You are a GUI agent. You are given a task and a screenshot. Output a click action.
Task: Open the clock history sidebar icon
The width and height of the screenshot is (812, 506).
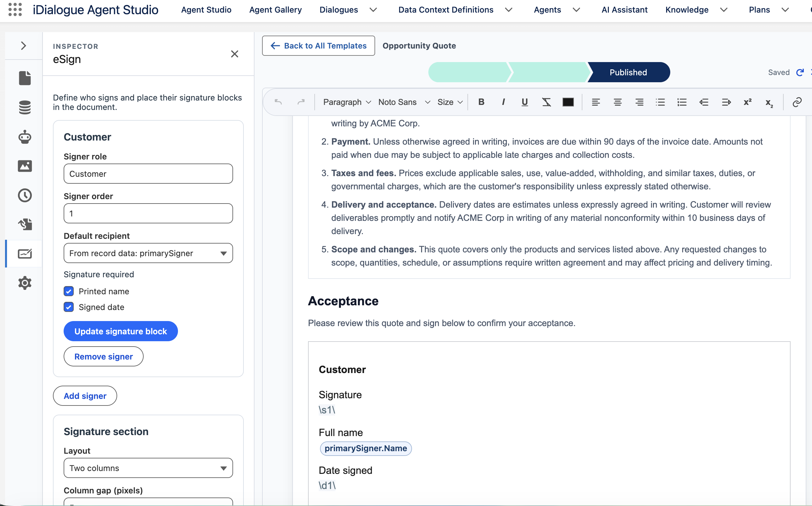[x=25, y=195]
